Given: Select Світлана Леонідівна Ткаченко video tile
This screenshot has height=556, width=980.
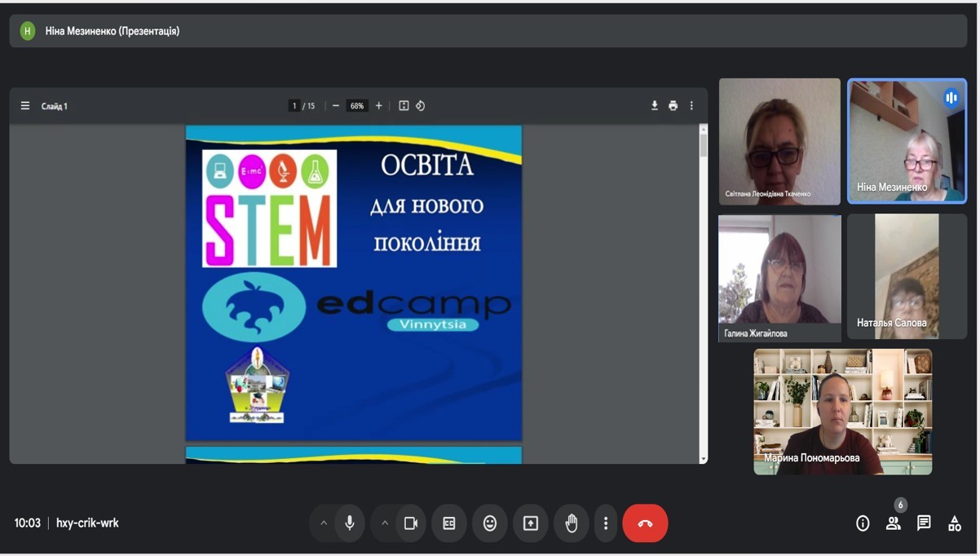Looking at the screenshot, I should click(x=779, y=141).
